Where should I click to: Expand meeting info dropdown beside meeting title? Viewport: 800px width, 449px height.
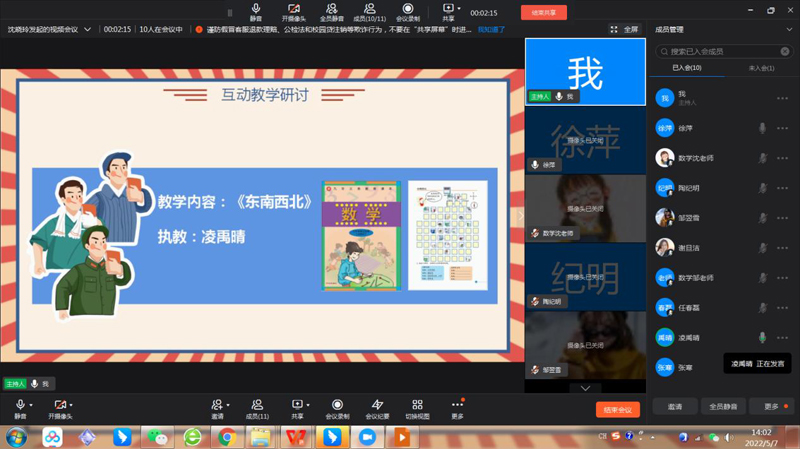click(87, 30)
